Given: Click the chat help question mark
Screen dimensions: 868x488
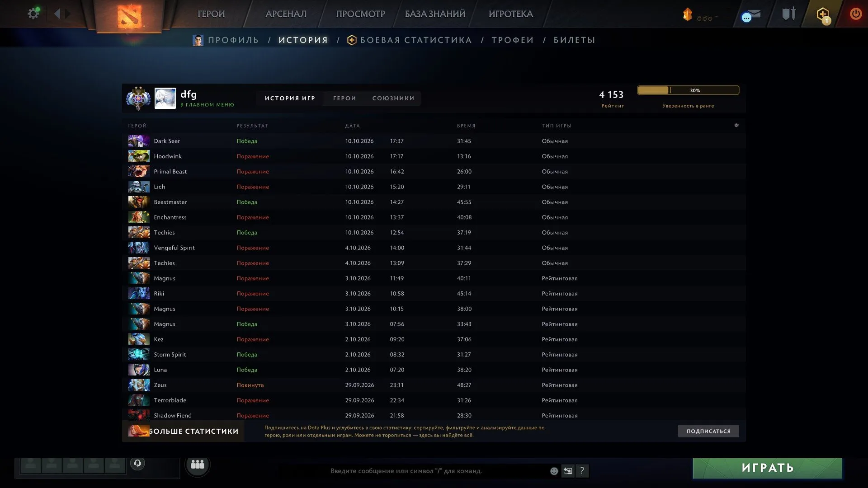Looking at the screenshot, I should pyautogui.click(x=582, y=471).
